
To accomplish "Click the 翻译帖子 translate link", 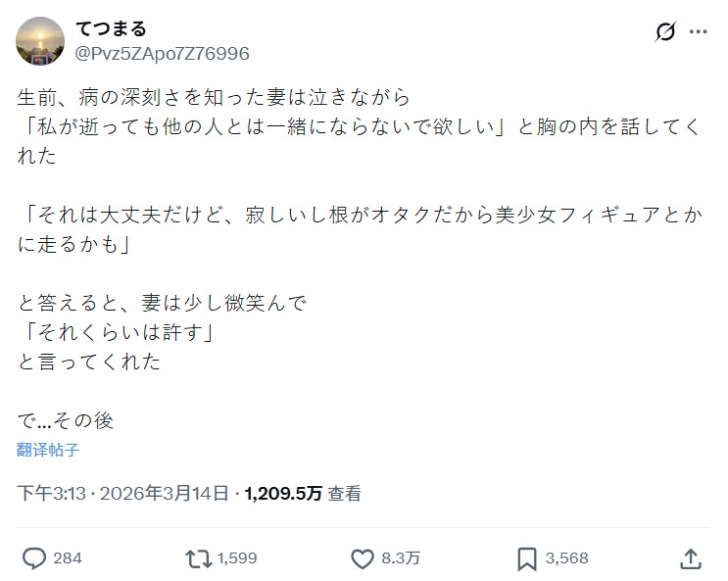I will 48,450.
